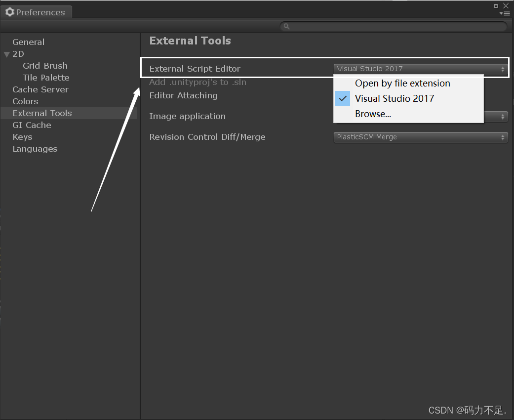
Task: Open the Colors preferences section
Action: click(x=25, y=101)
